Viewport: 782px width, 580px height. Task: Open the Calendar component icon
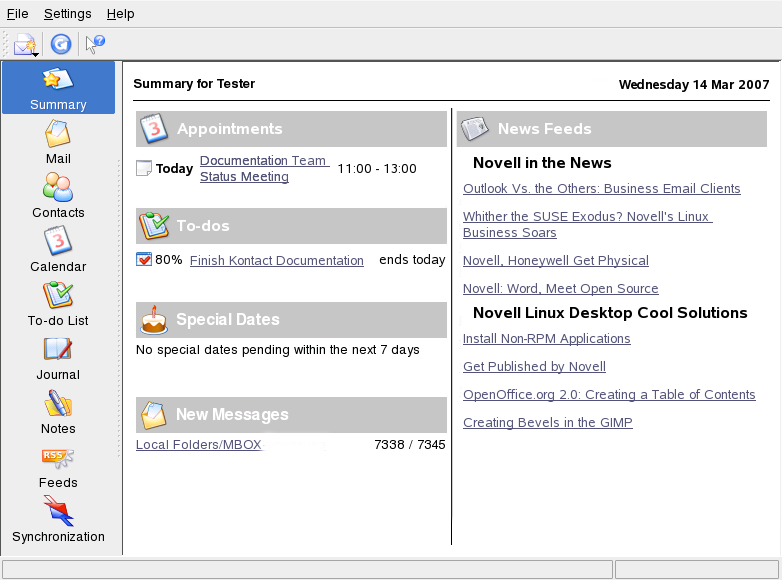[58, 241]
